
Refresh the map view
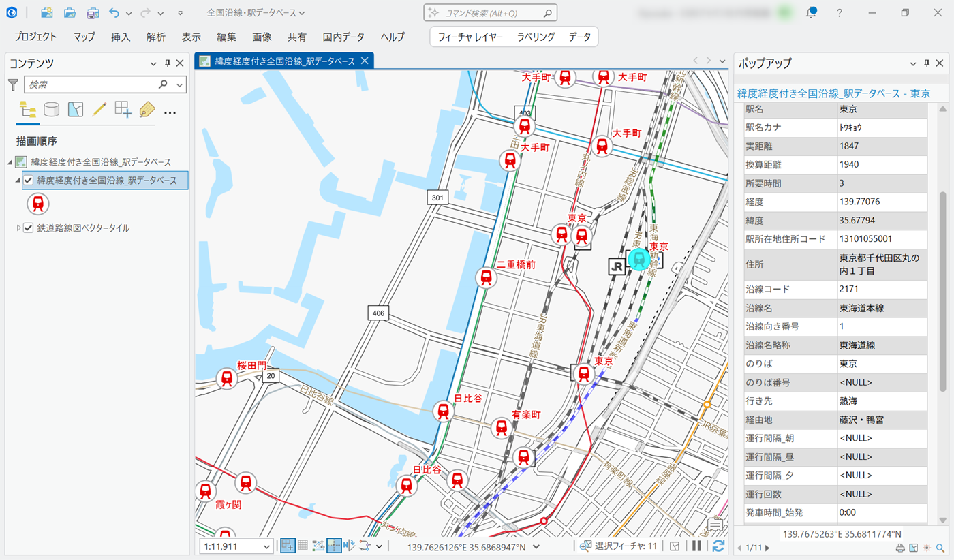[x=718, y=546]
